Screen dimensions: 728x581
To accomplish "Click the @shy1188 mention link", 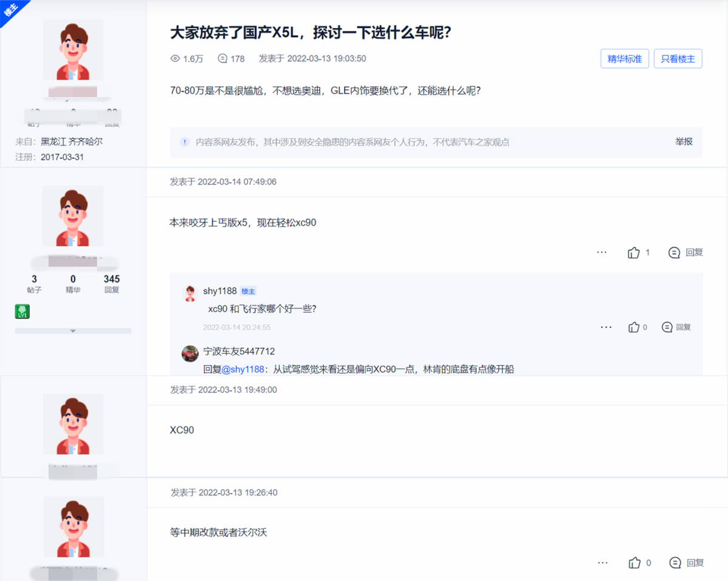I will click(x=243, y=369).
